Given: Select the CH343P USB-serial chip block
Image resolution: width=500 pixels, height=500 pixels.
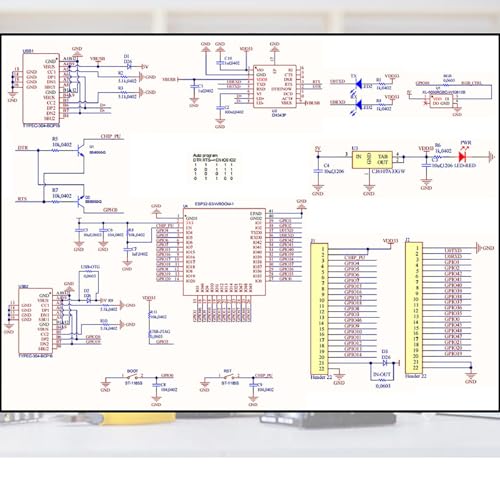Looking at the screenshot, I should (274, 86).
